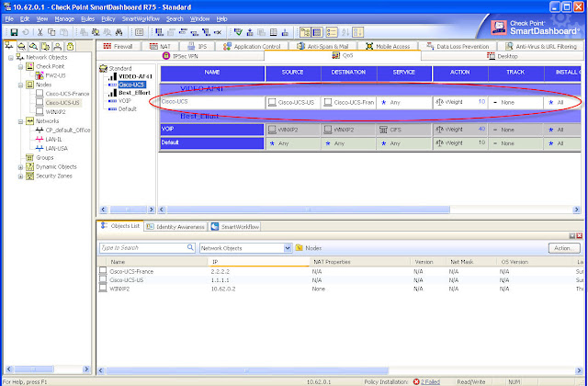Toggle the objects tree pane view button
This screenshot has width=588, height=386.
(305, 33)
